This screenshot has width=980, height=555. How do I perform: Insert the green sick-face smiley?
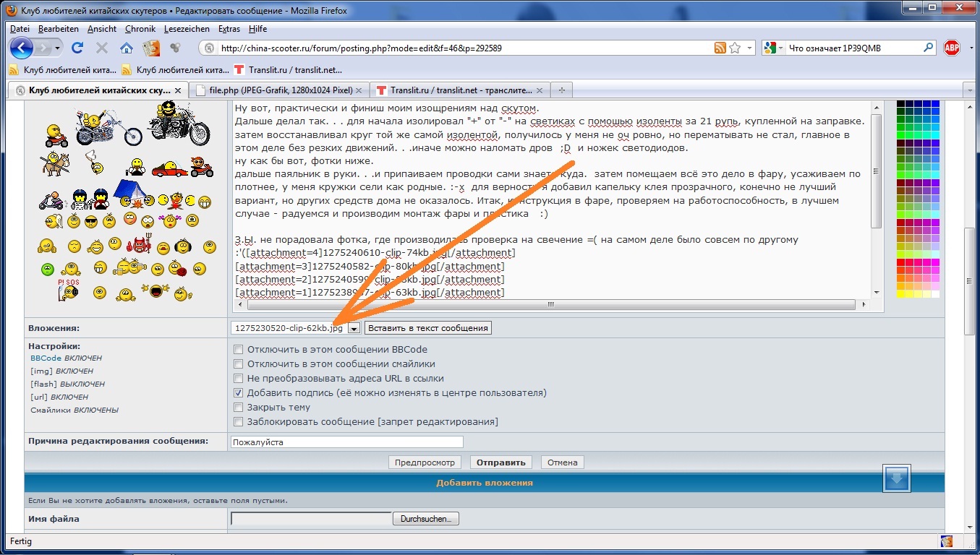48,269
